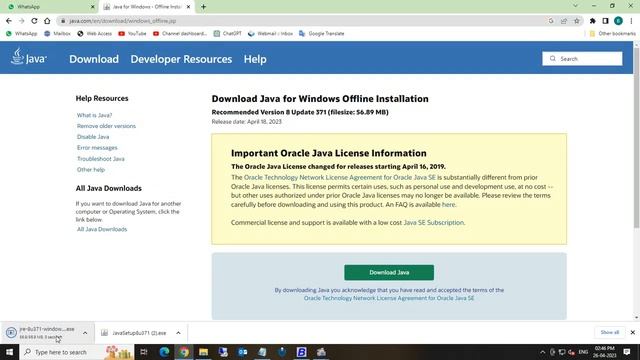This screenshot has height=360, width=640.
Task: Open Chrome three-dot menu
Action: tap(631, 21)
